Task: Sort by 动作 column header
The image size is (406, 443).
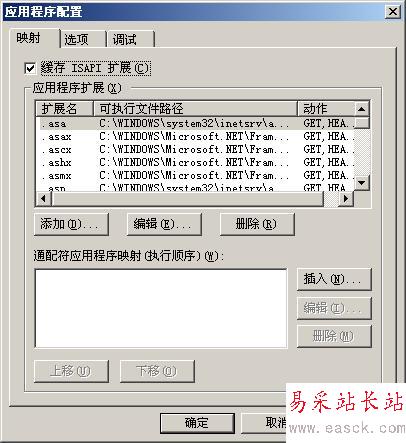Action: tap(326, 109)
